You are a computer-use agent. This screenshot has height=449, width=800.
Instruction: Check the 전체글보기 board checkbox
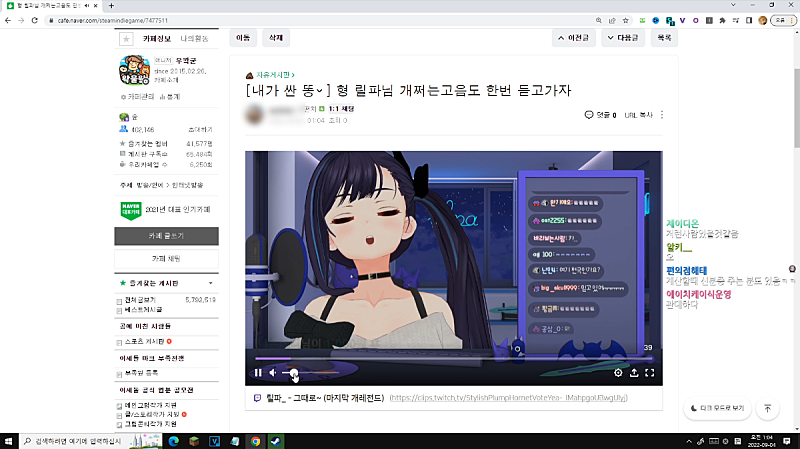(x=120, y=299)
